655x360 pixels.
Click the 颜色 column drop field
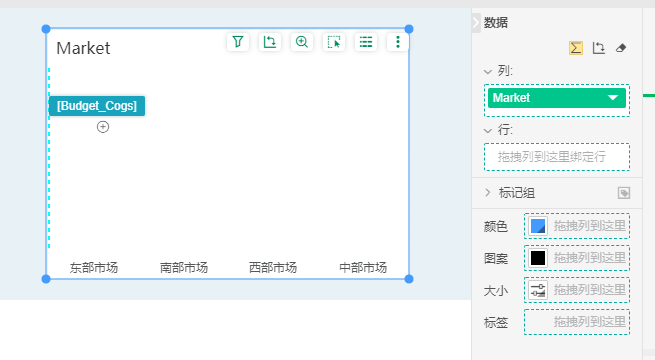(x=577, y=226)
